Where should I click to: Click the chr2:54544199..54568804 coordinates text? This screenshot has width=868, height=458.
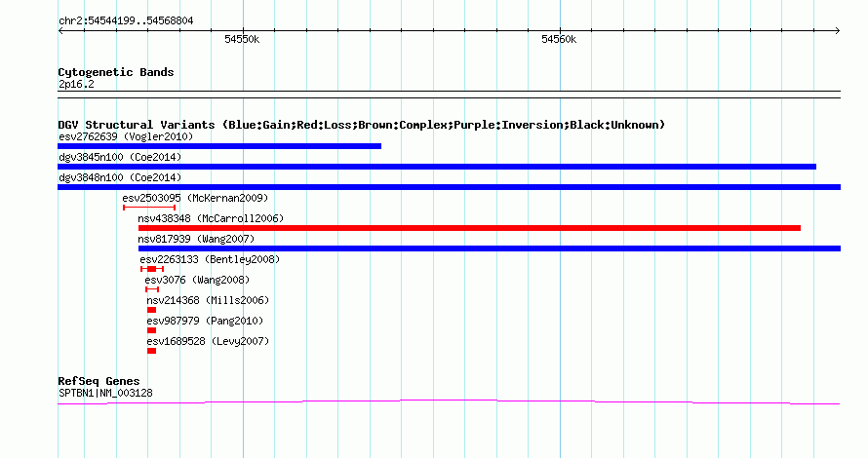[x=126, y=21]
